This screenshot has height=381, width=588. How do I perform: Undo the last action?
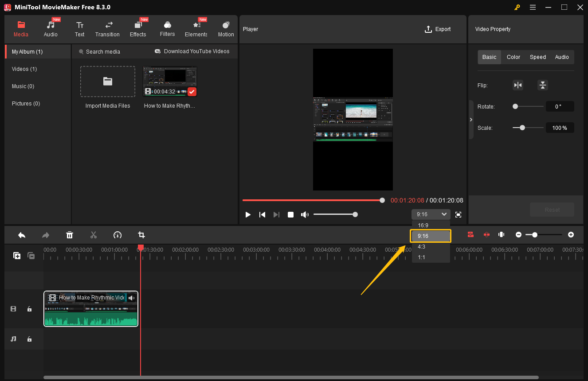coord(22,235)
